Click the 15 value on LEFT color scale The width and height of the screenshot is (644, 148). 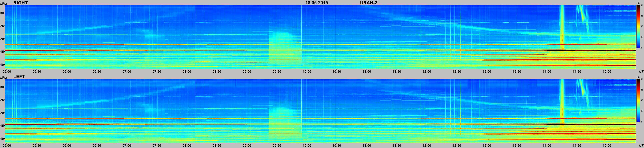tap(641, 111)
